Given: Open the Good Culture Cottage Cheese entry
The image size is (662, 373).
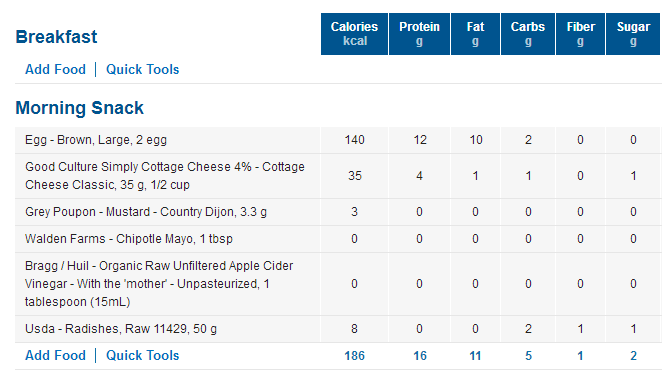Looking at the screenshot, I should click(x=165, y=176).
